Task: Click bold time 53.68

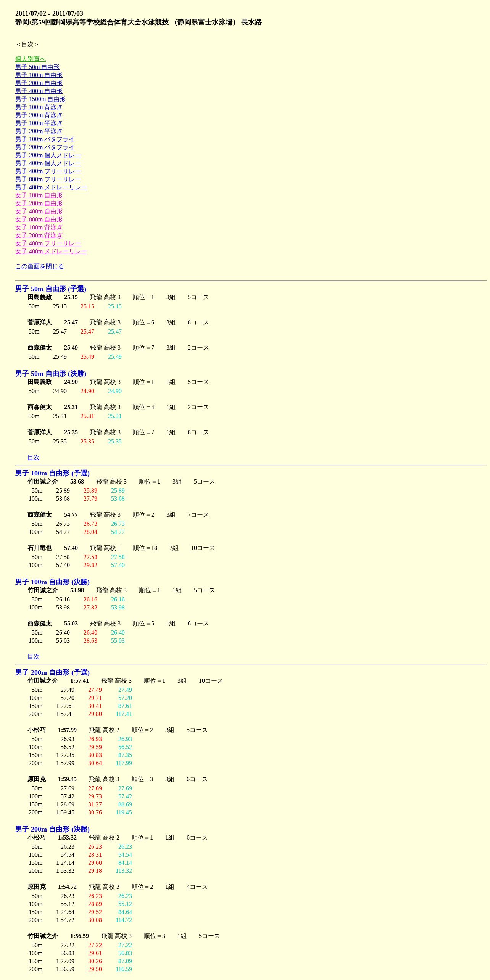Action: point(77,482)
